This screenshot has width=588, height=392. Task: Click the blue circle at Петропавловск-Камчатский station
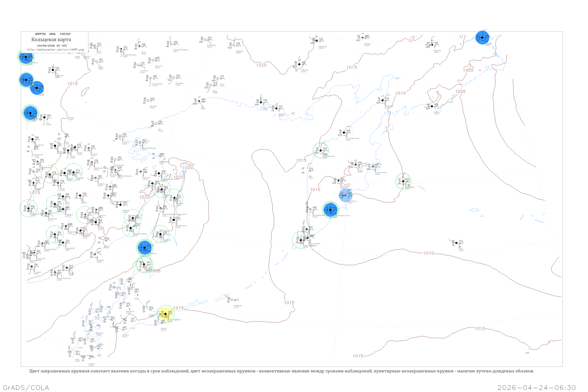click(x=330, y=210)
